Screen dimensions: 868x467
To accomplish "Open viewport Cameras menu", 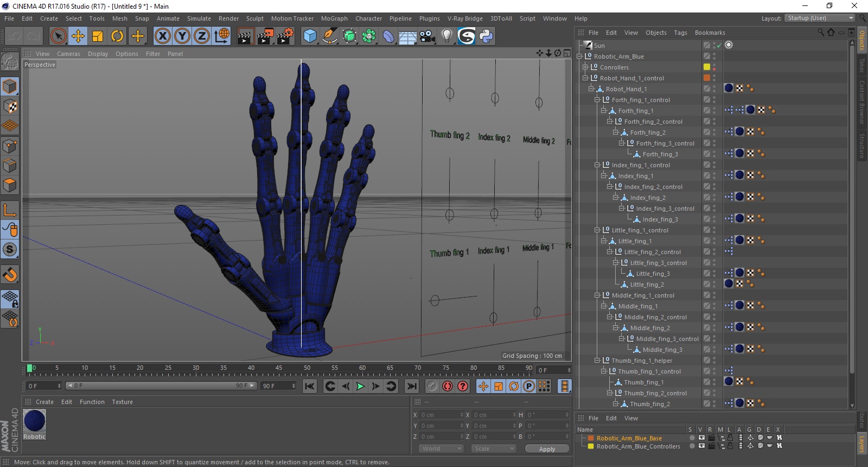I will point(68,54).
